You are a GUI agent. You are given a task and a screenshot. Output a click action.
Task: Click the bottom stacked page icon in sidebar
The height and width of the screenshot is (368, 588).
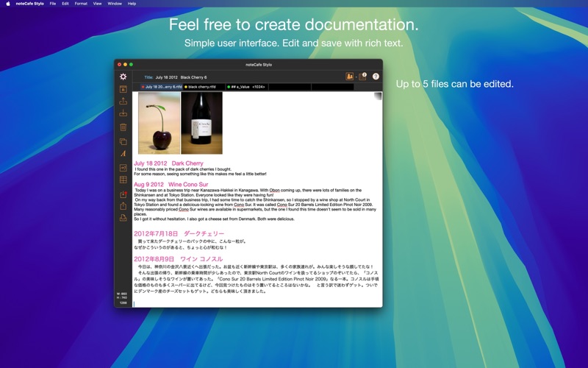[x=123, y=218]
